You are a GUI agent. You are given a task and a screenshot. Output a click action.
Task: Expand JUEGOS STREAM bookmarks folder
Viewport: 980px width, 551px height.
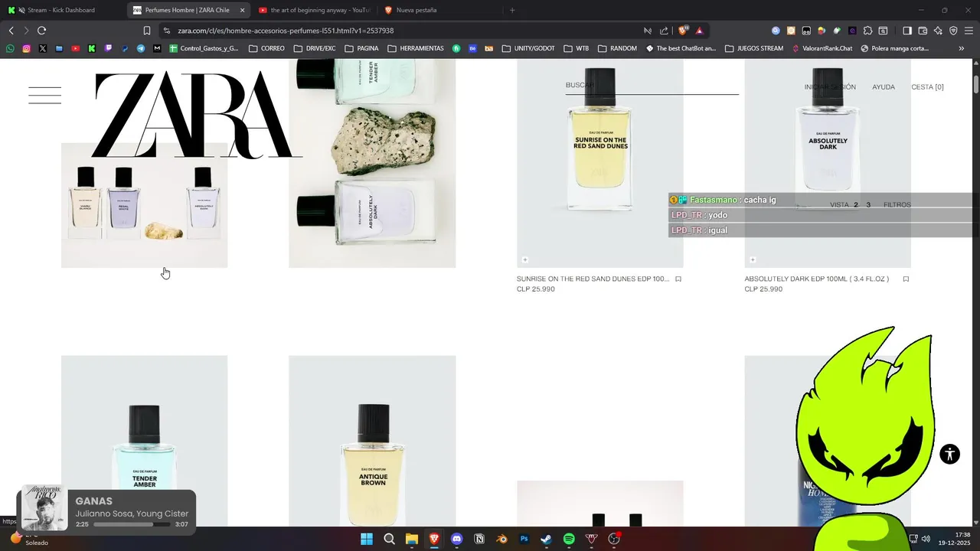(x=754, y=48)
